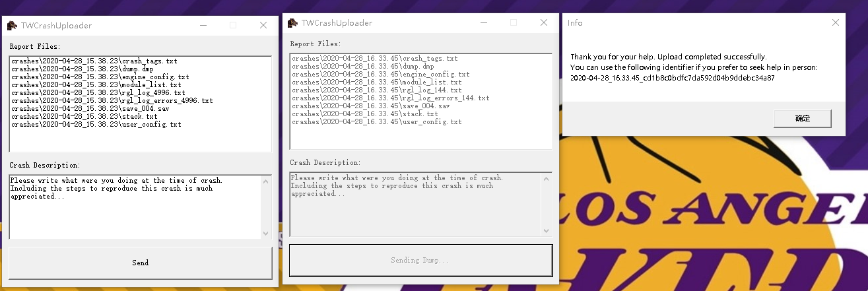Screen dimensions: 868x291
Task: Click the Crash Description label in right window
Action: point(325,162)
